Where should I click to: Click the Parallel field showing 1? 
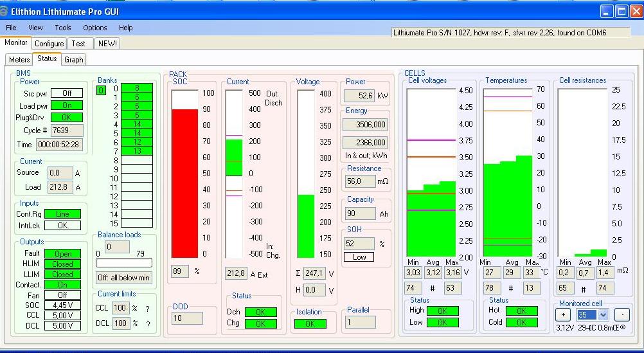point(360,321)
